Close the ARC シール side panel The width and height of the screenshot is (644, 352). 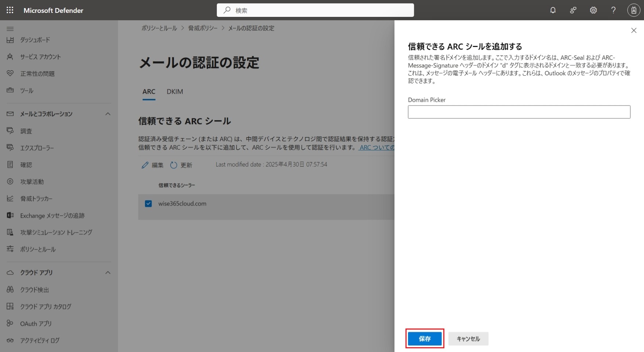633,30
